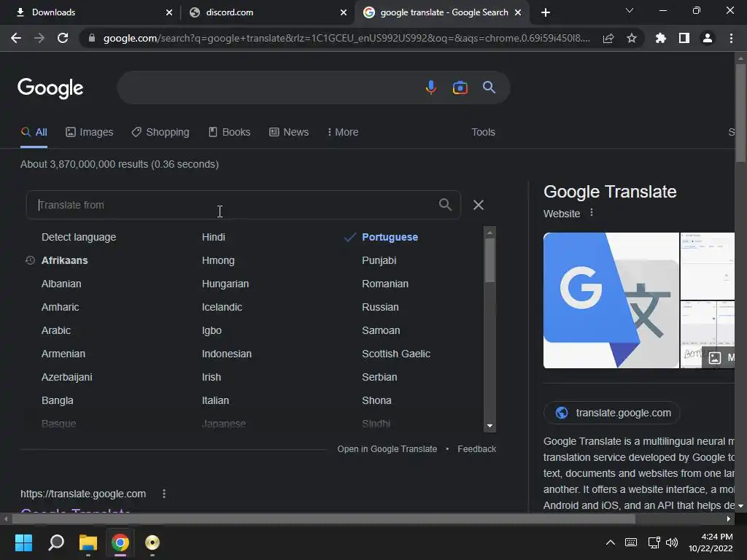
Task: Open Google Lens camera search icon
Action: click(x=460, y=87)
